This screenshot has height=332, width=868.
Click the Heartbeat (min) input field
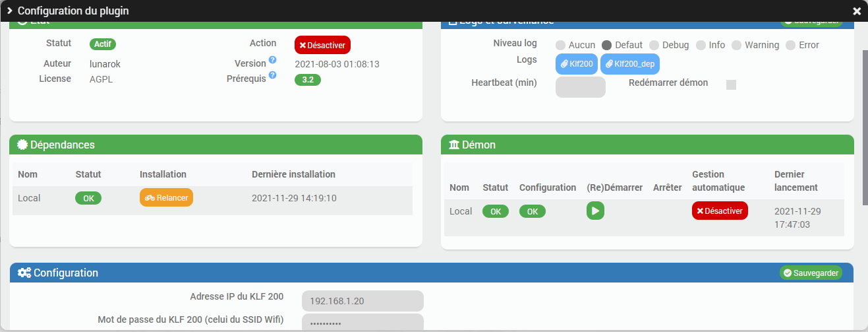tap(581, 87)
